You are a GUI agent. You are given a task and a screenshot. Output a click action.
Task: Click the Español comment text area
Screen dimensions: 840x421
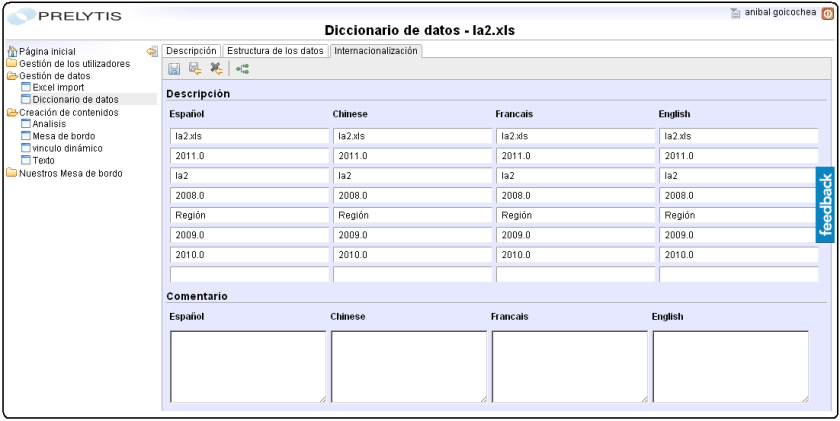coord(248,366)
